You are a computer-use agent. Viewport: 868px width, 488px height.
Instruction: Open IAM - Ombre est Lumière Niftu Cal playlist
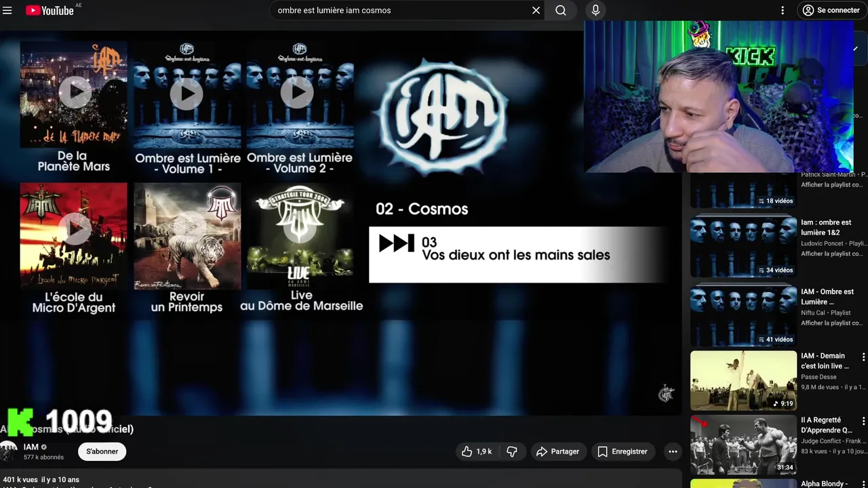click(827, 297)
